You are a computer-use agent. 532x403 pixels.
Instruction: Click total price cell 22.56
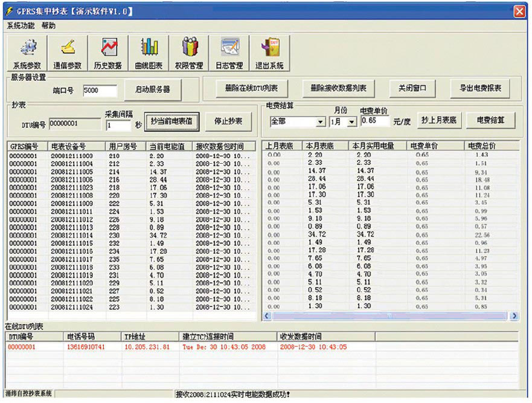click(x=482, y=235)
